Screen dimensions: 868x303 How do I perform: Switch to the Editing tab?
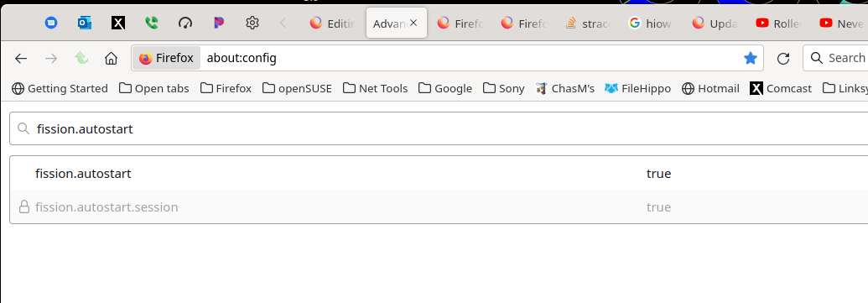tap(332, 24)
